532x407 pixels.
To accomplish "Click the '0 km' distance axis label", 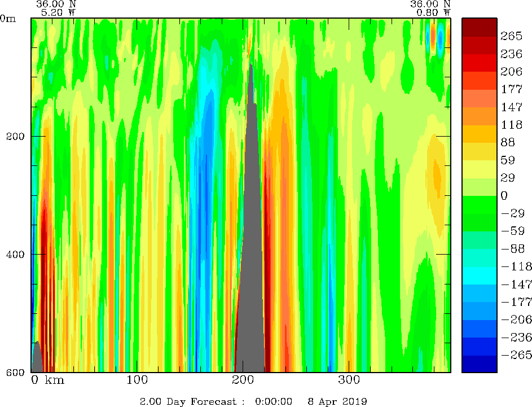I will point(47,379).
